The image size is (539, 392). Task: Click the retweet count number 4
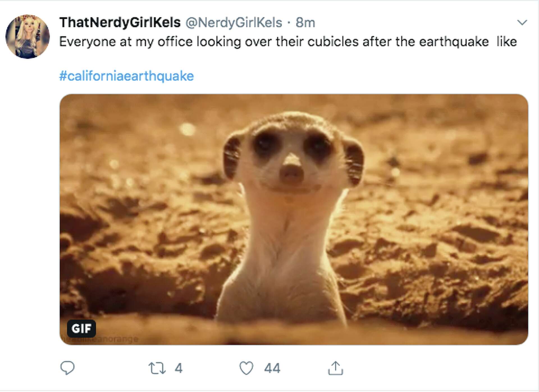pyautogui.click(x=179, y=368)
